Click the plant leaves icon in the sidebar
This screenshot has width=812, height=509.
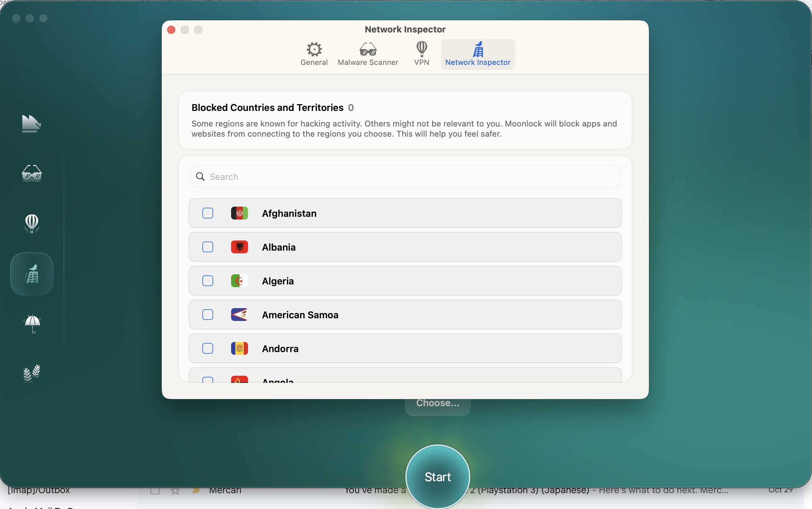pyautogui.click(x=31, y=373)
